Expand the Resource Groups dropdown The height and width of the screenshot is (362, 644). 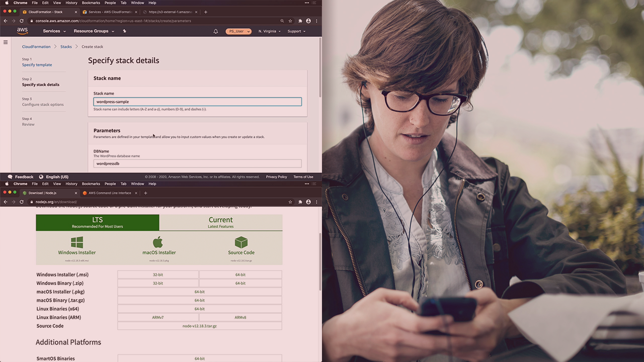[94, 31]
